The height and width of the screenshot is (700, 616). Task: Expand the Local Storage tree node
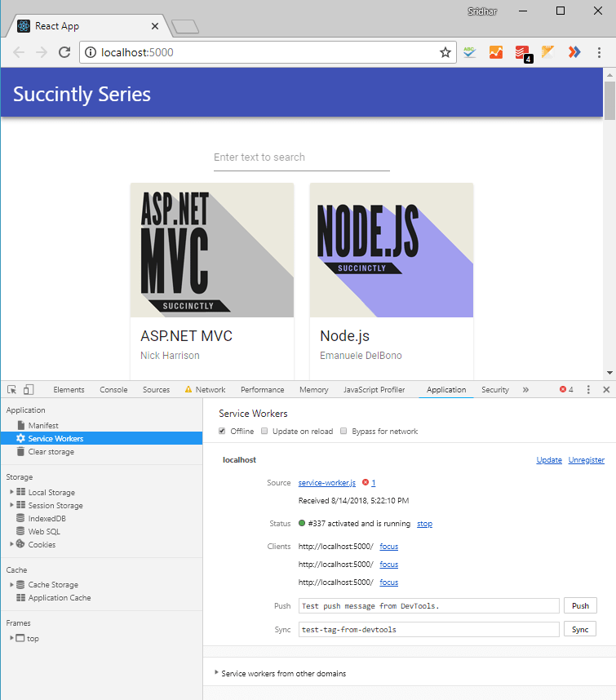[11, 491]
